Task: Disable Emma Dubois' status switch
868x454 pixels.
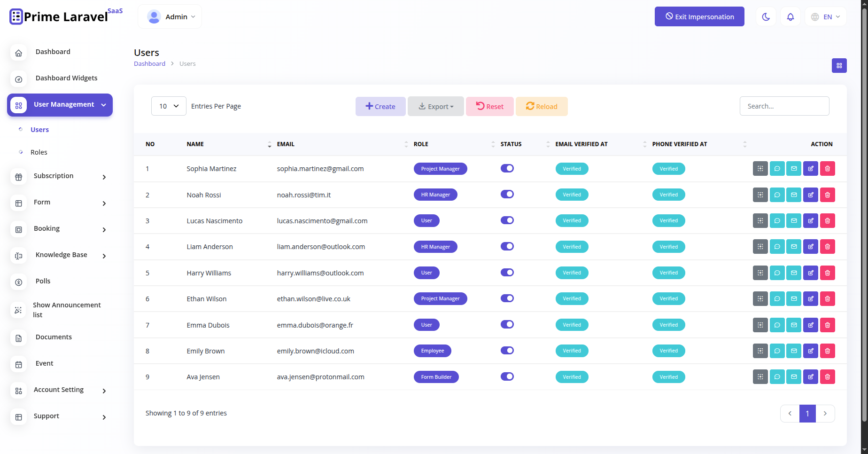Action: coord(507,324)
